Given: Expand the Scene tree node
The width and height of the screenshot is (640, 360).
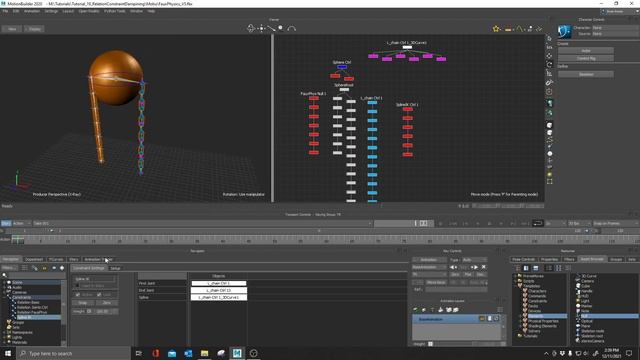Looking at the screenshot, I should [4, 282].
